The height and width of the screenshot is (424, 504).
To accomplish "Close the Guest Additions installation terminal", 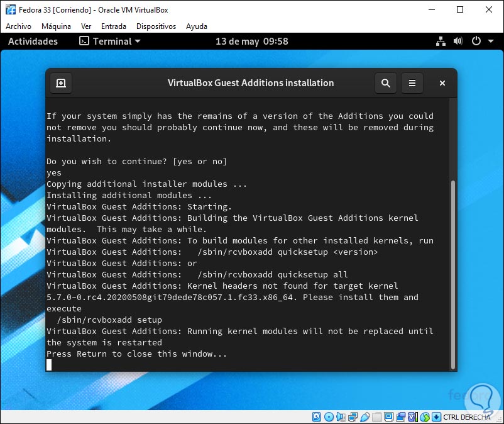I will click(442, 83).
